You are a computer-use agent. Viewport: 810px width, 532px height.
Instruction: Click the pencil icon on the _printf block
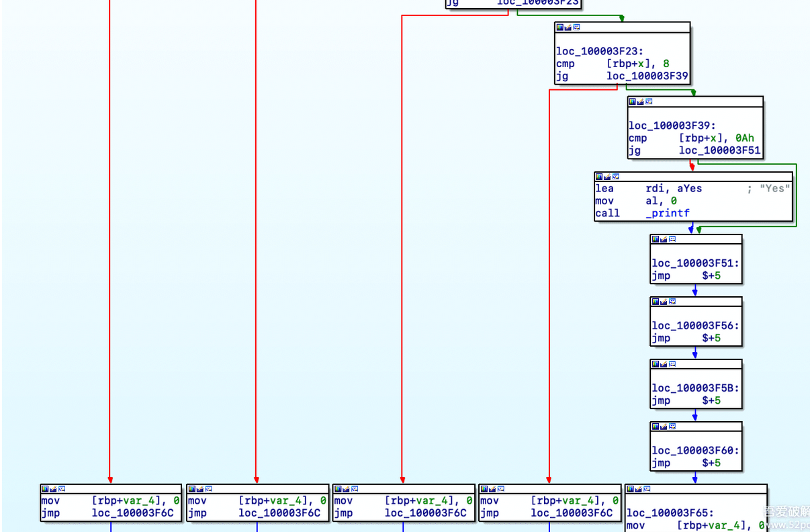607,177
